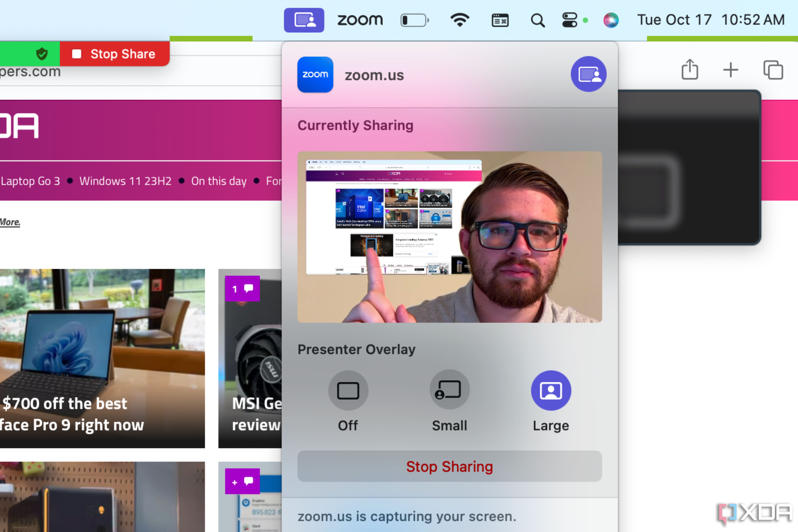Screen dimensions: 798x532
Task: Click the zoom app icon in panel
Action: (x=315, y=75)
